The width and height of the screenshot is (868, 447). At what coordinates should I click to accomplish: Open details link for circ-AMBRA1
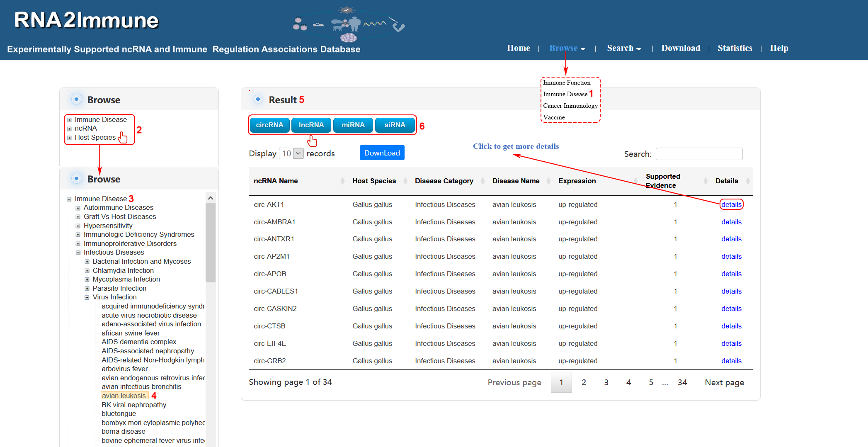pyautogui.click(x=731, y=222)
